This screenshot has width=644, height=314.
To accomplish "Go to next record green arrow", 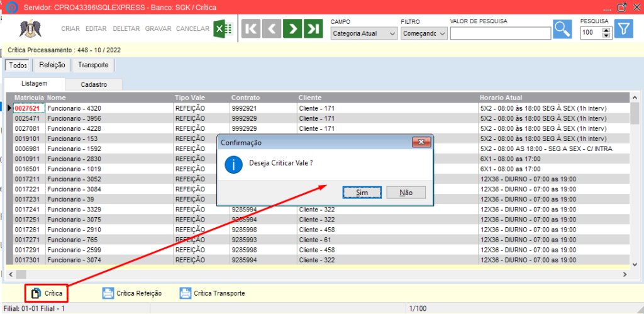I will [292, 29].
